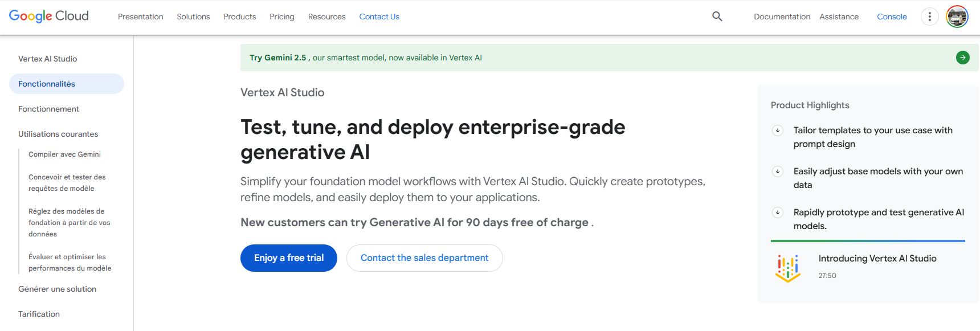Open Évaluer et optimiser les performances item
The image size is (980, 331).
70,263
